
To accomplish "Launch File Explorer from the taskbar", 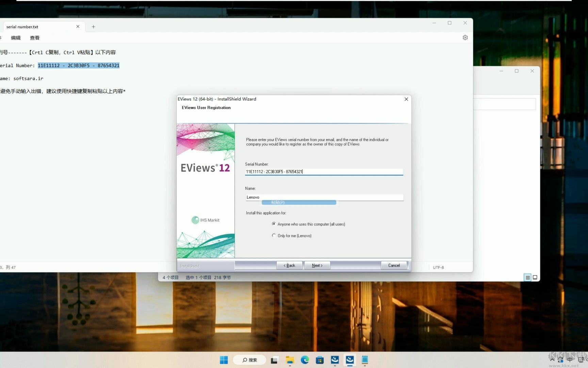I will click(x=290, y=360).
